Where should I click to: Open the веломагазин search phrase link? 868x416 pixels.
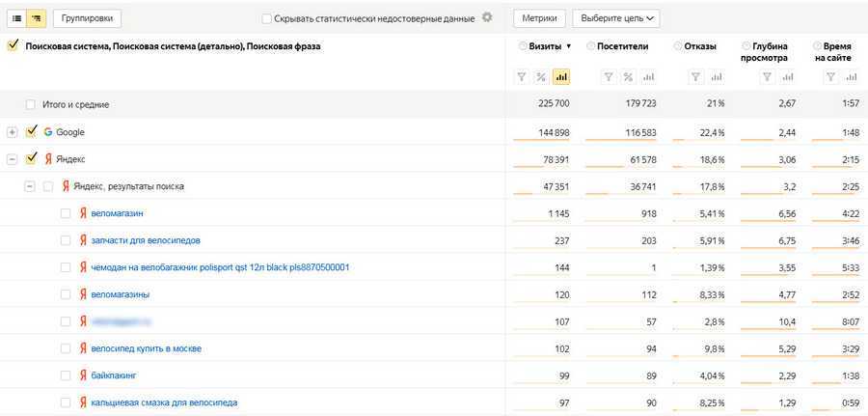tap(117, 212)
